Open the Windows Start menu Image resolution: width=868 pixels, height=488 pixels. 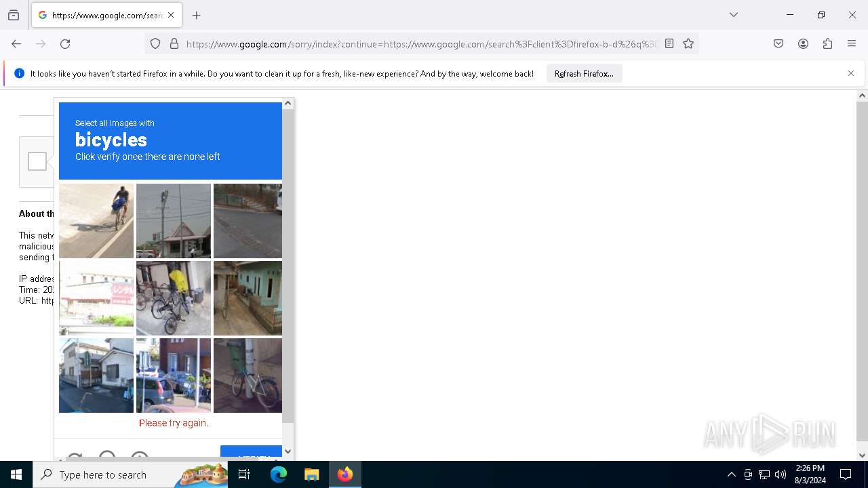(x=16, y=474)
